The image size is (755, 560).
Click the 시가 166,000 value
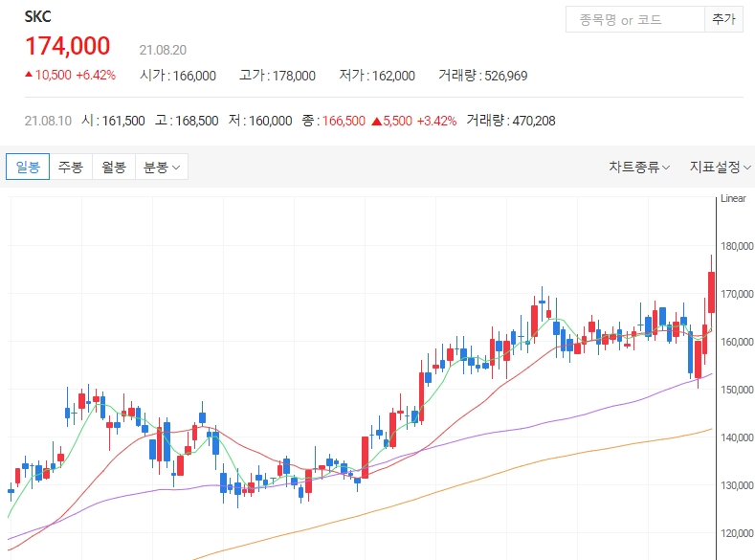click(x=178, y=76)
